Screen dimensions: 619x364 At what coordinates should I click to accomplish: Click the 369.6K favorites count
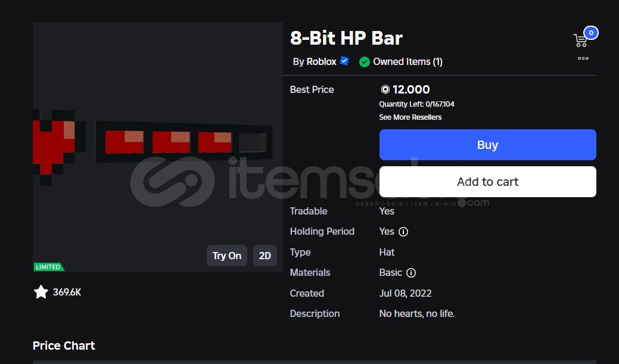[x=67, y=292]
